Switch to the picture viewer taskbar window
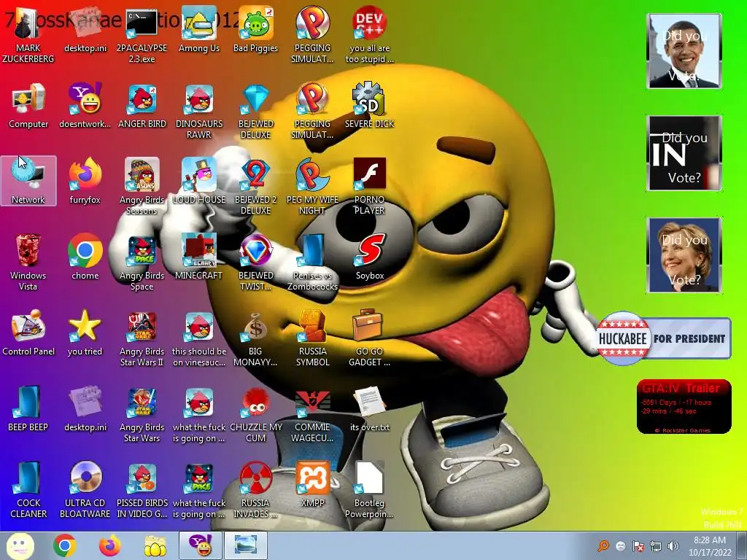Screen dimensions: 747x560 pyautogui.click(x=245, y=545)
